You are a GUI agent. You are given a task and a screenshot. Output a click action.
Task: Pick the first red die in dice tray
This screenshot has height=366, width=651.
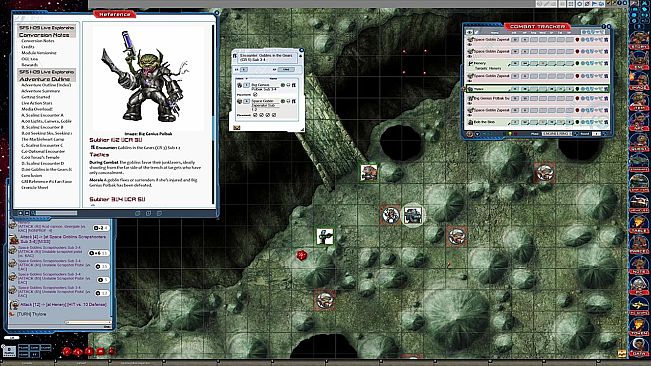click(67, 351)
